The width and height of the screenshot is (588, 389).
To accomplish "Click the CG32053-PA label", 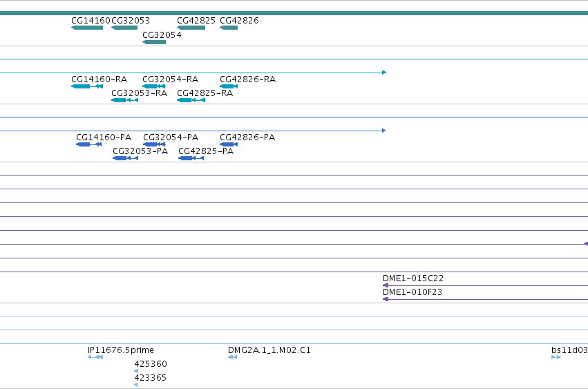I will [x=140, y=151].
